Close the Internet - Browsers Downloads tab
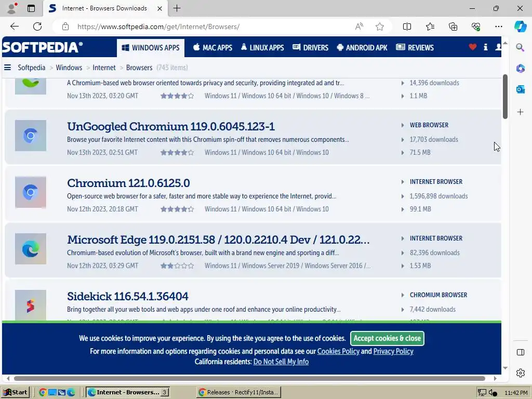Image resolution: width=532 pixels, height=399 pixels. [x=159, y=8]
